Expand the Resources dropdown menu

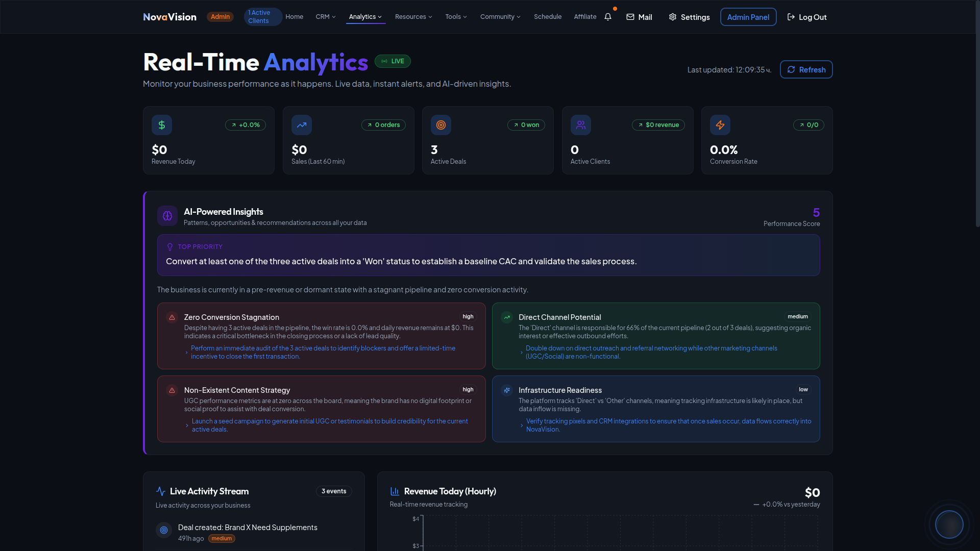pyautogui.click(x=413, y=17)
